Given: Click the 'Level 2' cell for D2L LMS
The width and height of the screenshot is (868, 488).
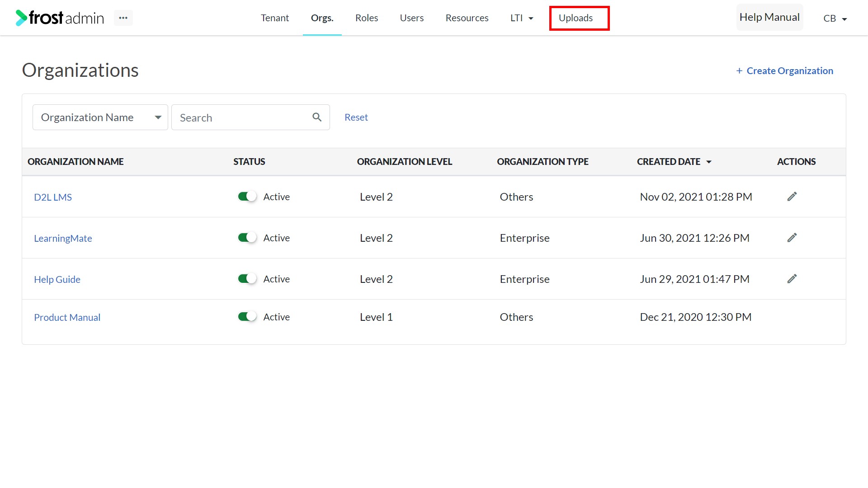Looking at the screenshot, I should pos(376,197).
